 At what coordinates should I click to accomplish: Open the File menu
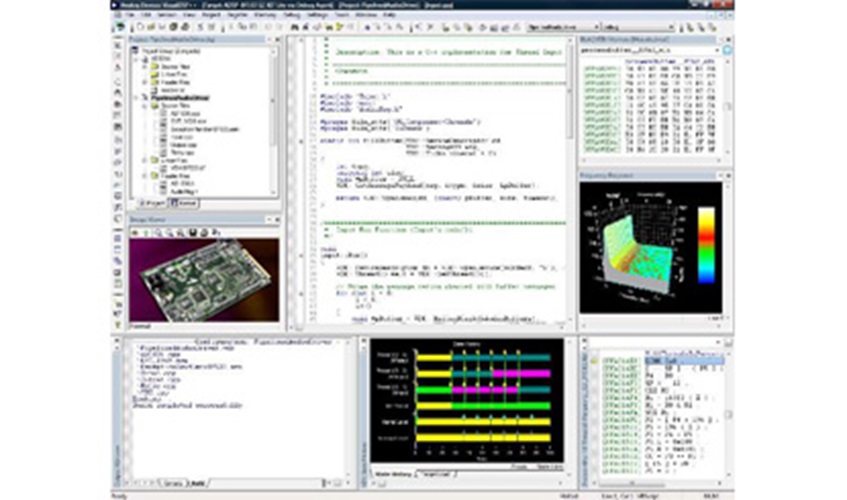(x=130, y=16)
